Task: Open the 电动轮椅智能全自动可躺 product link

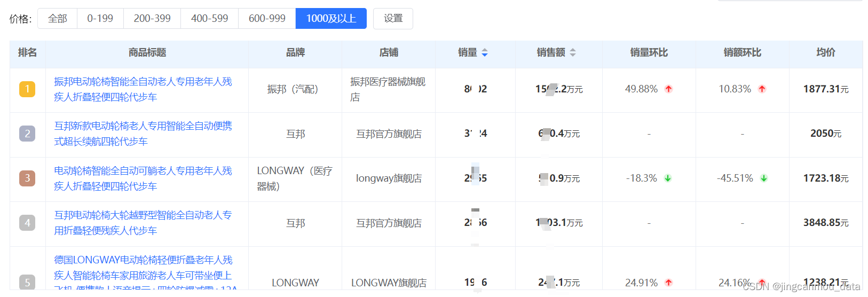Action: click(x=143, y=178)
